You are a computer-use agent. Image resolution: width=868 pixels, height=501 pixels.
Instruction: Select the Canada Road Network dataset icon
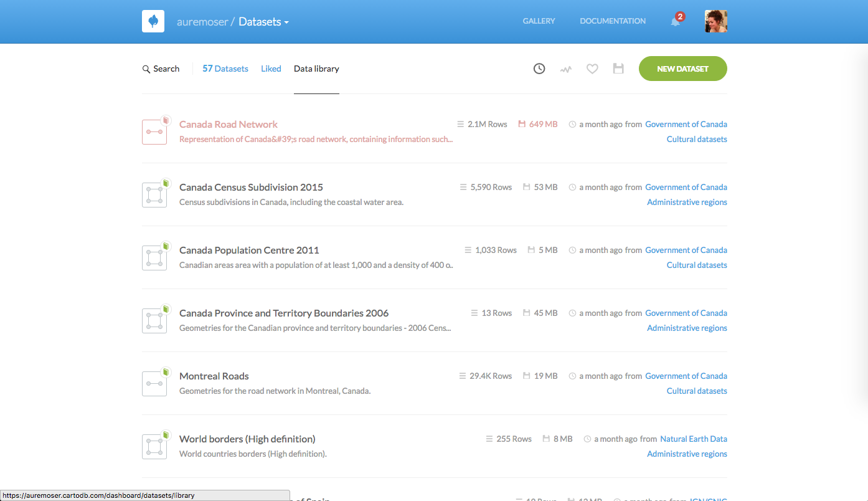pos(154,131)
